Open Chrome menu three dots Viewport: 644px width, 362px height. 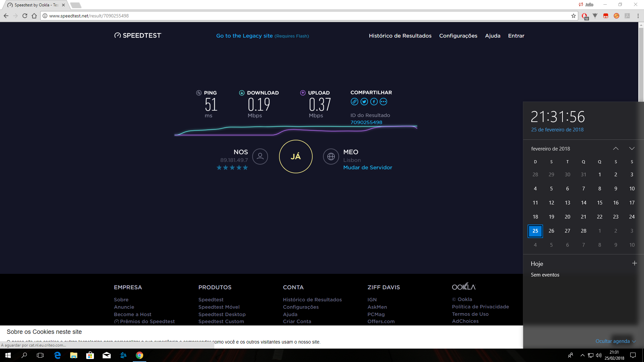coord(638,16)
